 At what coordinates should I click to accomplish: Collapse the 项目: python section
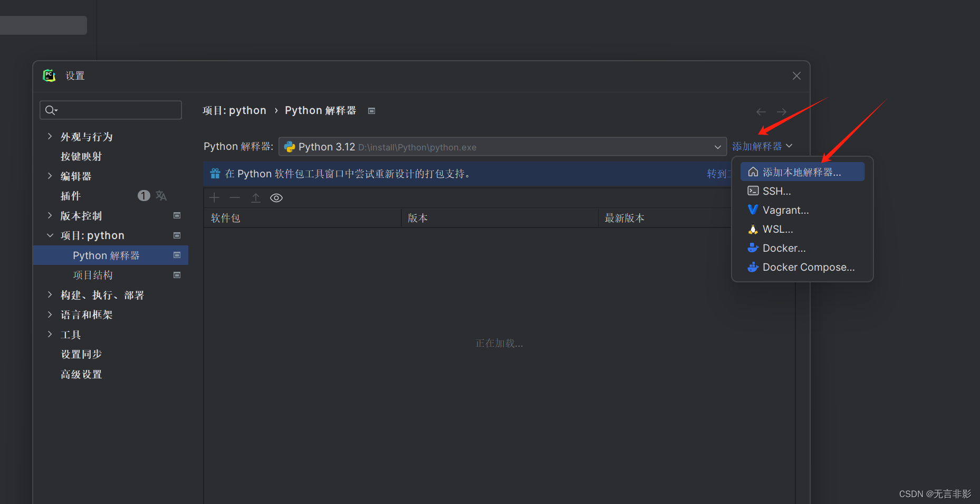coord(50,235)
